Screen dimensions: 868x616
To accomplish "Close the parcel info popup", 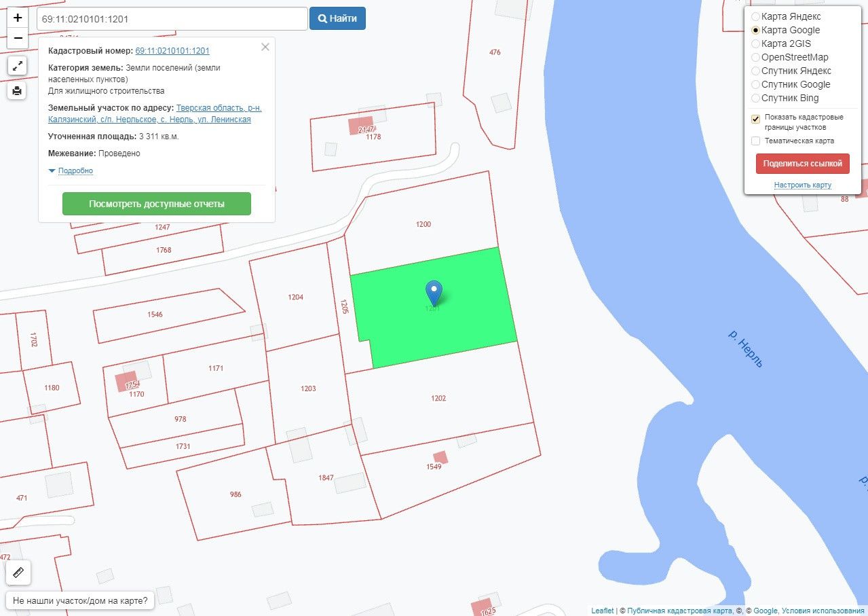I will click(x=265, y=47).
